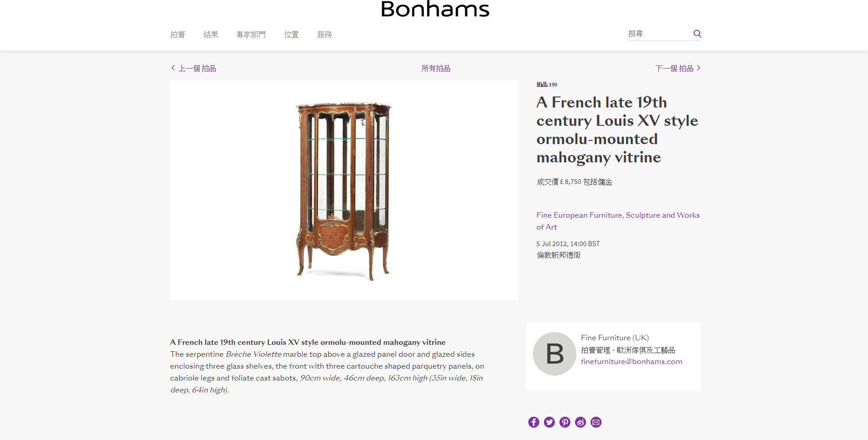Pin this lot on Pinterest
Screen dimensions: 868x440
click(x=565, y=422)
